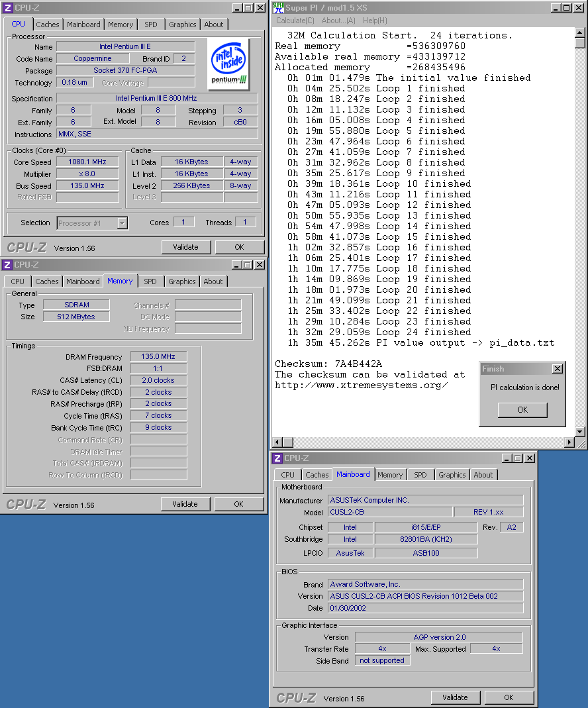Open the About tab in the top CPU-Z window

coord(213,25)
